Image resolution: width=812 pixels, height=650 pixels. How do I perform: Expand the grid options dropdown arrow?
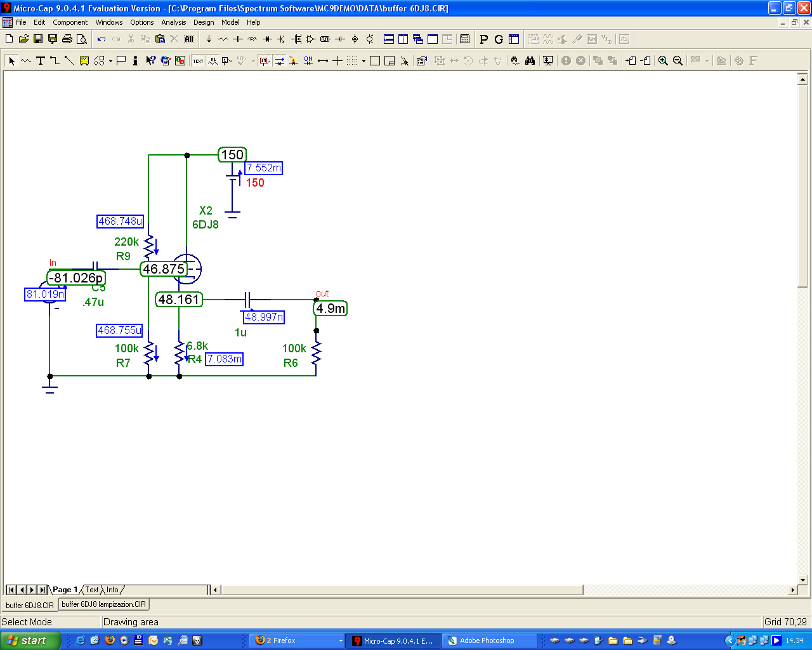363,61
